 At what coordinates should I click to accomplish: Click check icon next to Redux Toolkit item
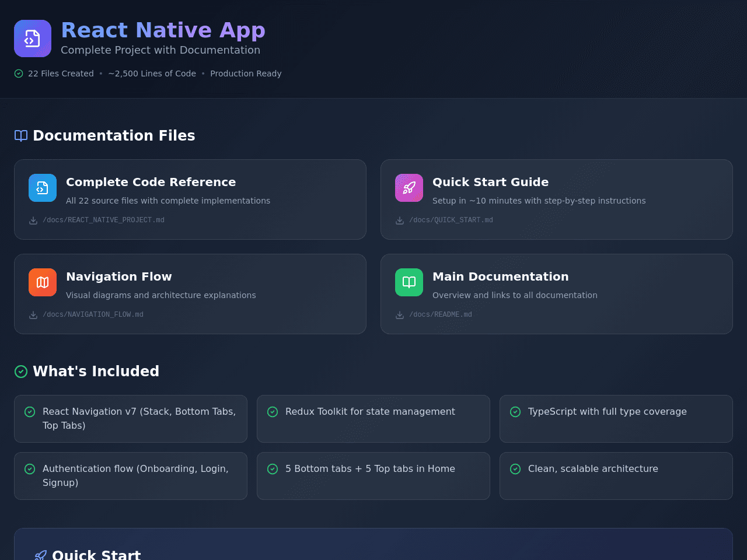coord(273,412)
